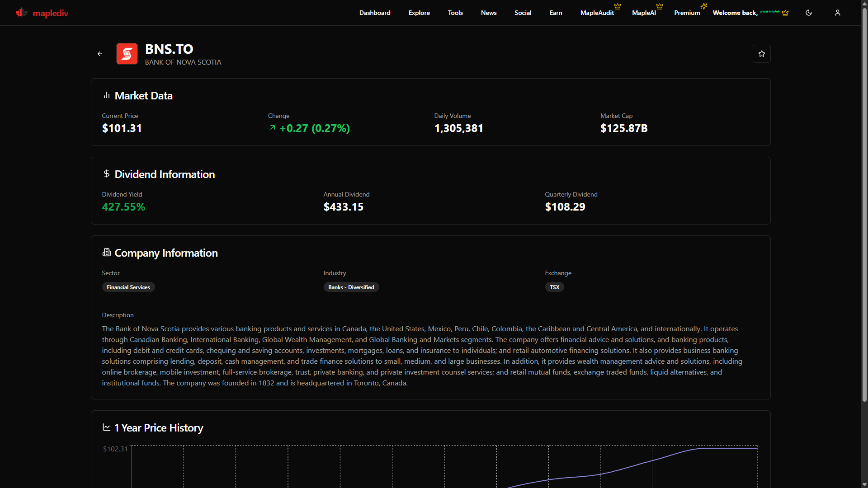
Task: Open the user account icon
Action: tap(837, 13)
